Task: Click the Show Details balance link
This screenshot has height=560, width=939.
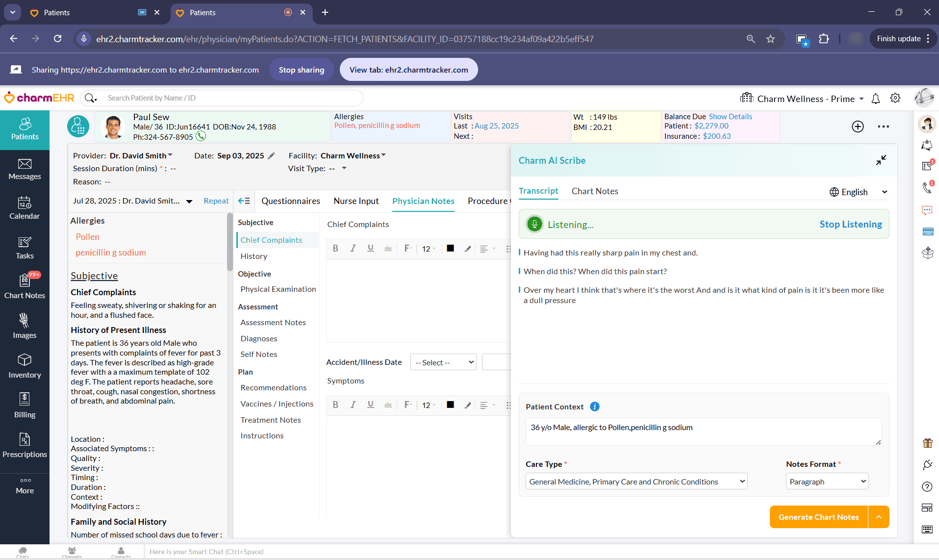Action: coord(730,116)
